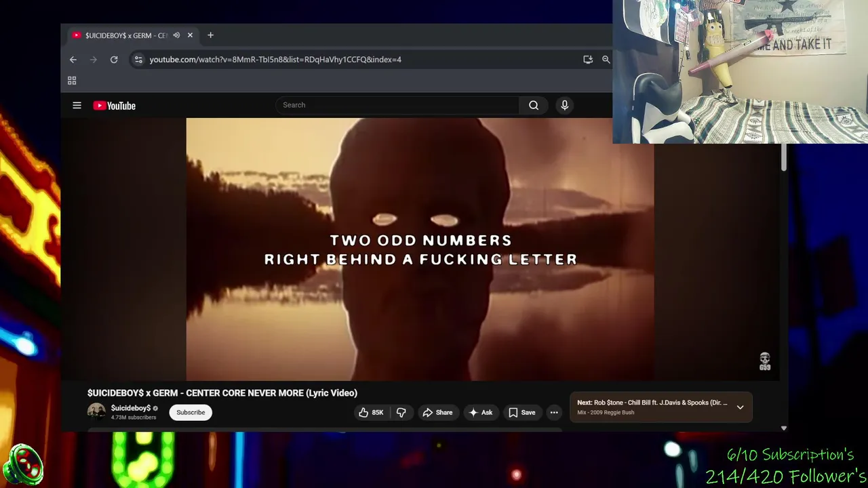Click the page vertical scrollbar thumb
Image resolution: width=868 pixels, height=488 pixels.
click(x=784, y=157)
